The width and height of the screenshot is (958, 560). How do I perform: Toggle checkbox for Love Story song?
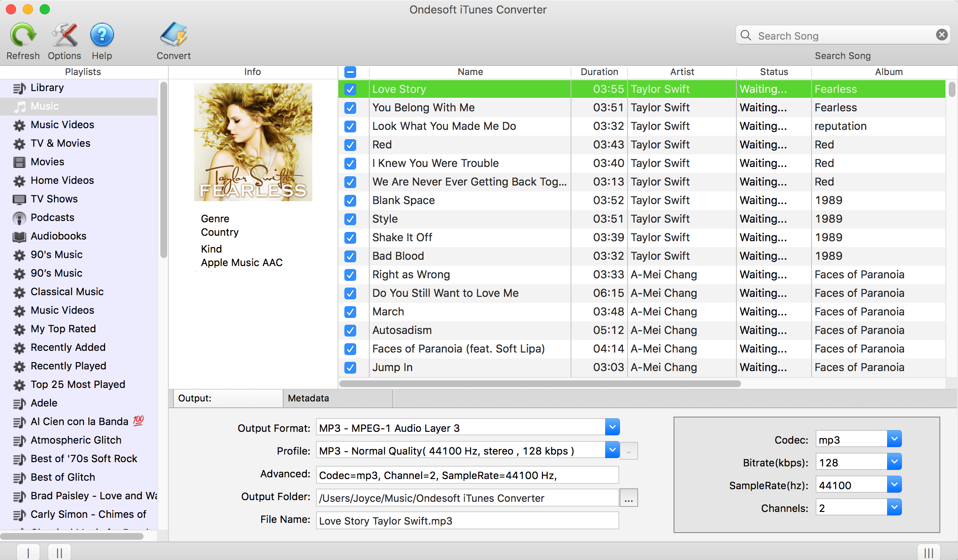point(349,88)
